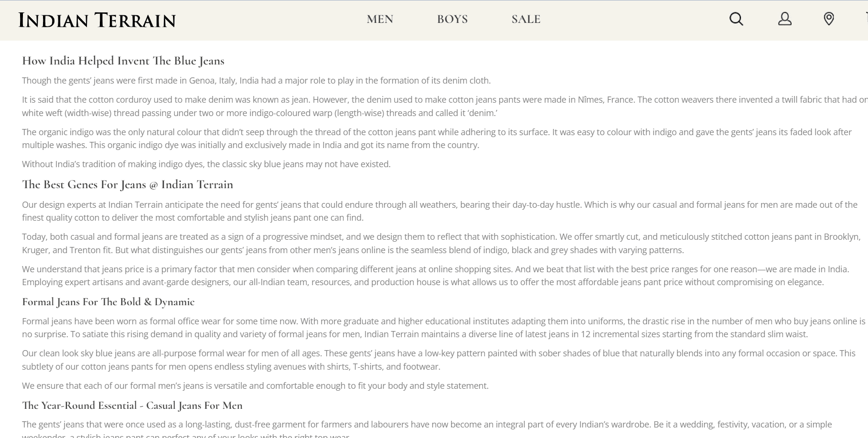Click the Indian Terrain logo

tap(97, 20)
